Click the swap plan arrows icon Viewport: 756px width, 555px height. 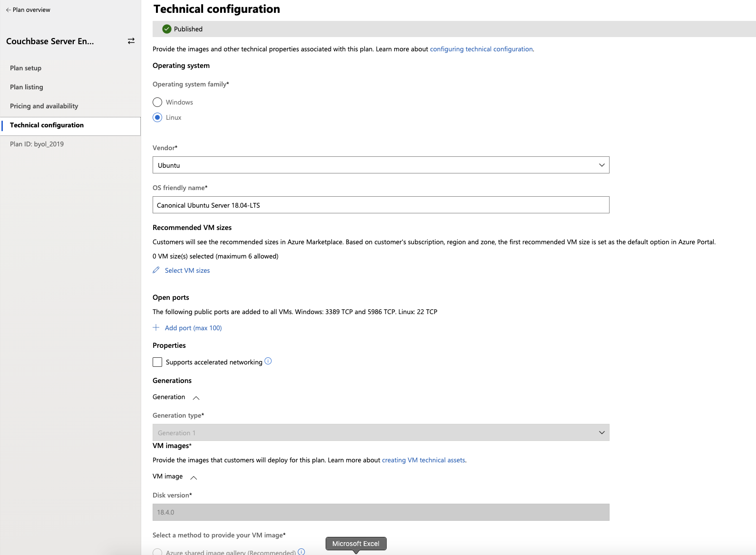(131, 41)
